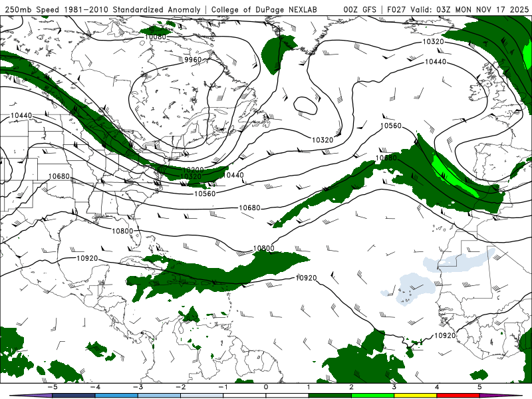Click the "College of DuPage NEXLAB" header text
532x399 pixels.
(264, 9)
